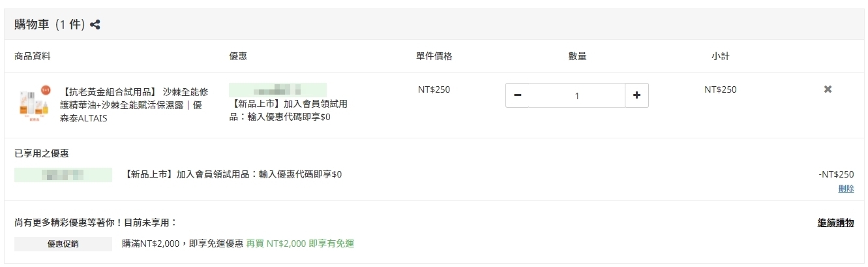Click the green coupon tag in 優惠 column
Viewport: 868px width, 267px height.
tap(278, 90)
